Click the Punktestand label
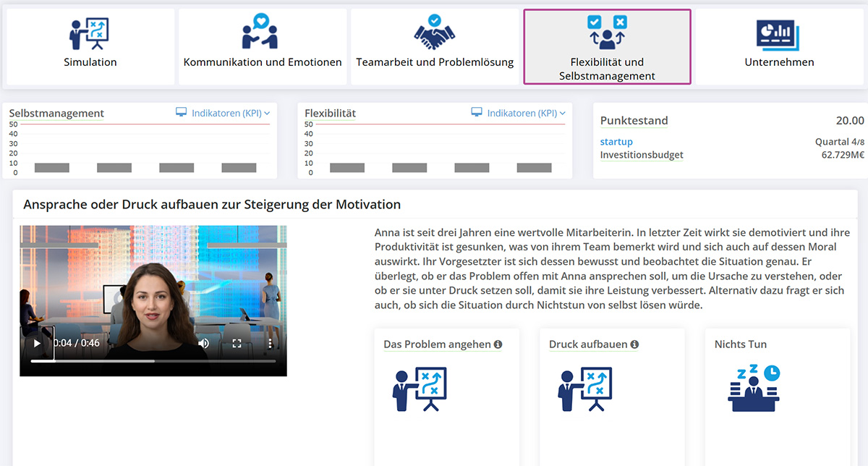The image size is (868, 466). pyautogui.click(x=634, y=121)
